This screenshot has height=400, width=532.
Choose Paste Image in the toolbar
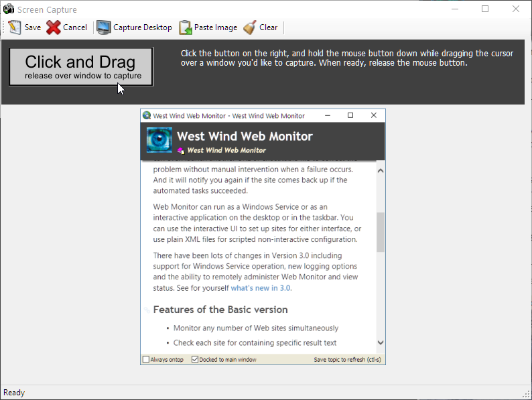point(216,27)
